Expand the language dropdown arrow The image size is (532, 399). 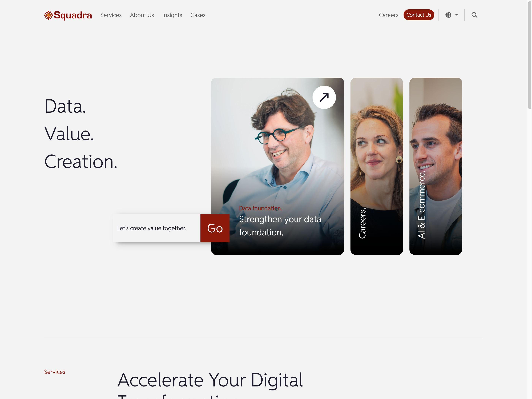[x=457, y=15]
